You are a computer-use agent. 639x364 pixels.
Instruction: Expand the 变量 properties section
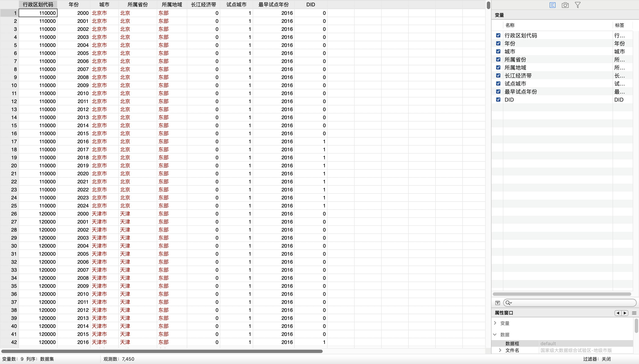coord(495,323)
